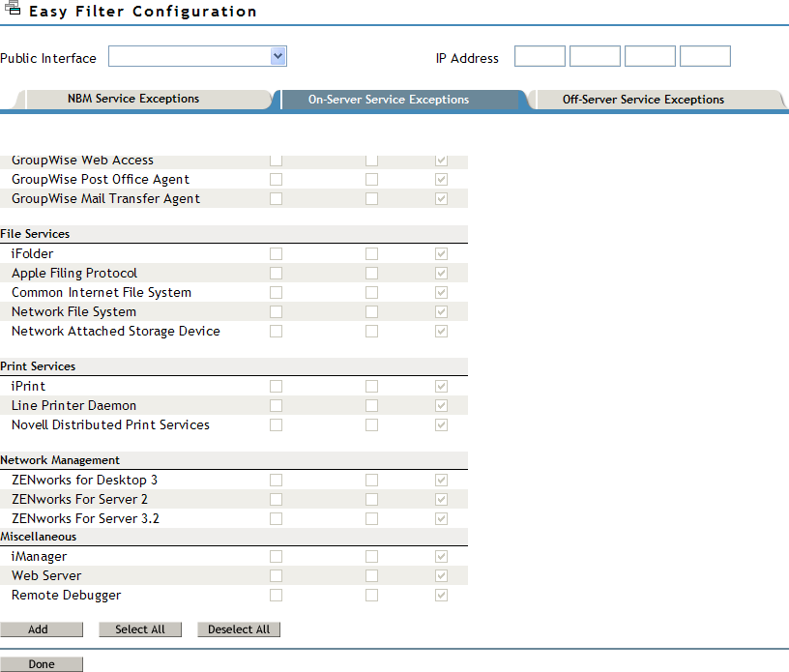Click the Done button
The image size is (789, 672).
[42, 664]
